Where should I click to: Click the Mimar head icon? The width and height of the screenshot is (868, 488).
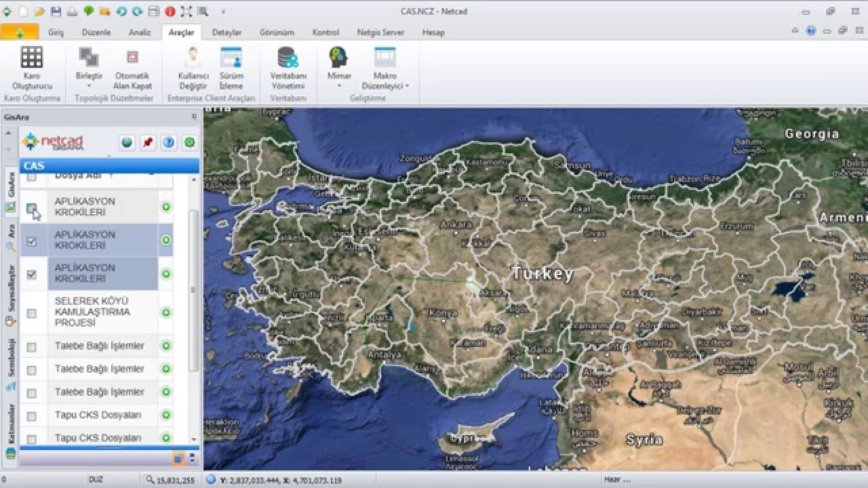tap(338, 58)
